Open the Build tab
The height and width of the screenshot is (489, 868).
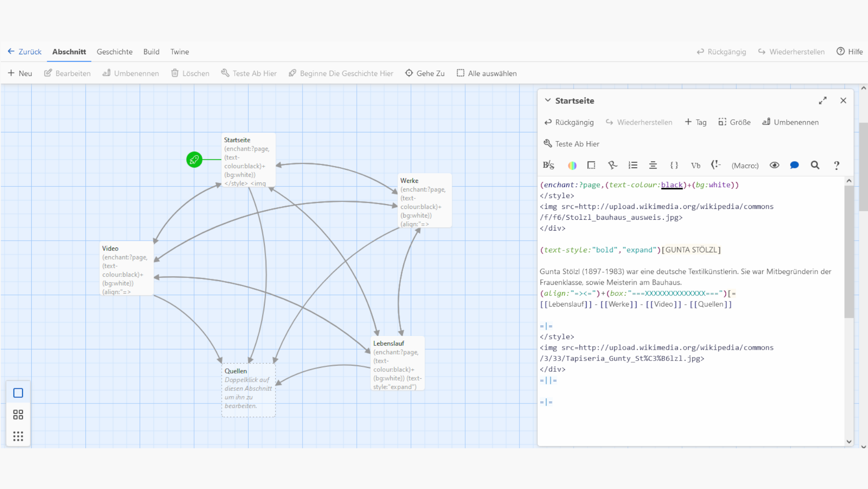151,52
